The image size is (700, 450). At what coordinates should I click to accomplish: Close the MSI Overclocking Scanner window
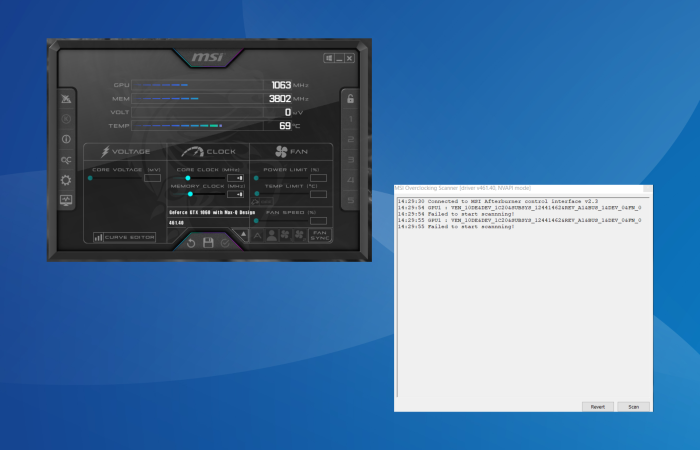pos(647,188)
